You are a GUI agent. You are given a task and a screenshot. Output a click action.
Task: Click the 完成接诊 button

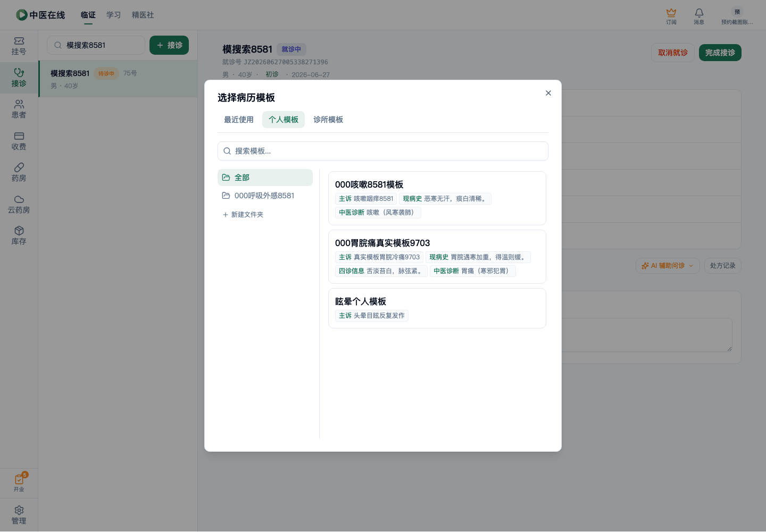point(720,53)
